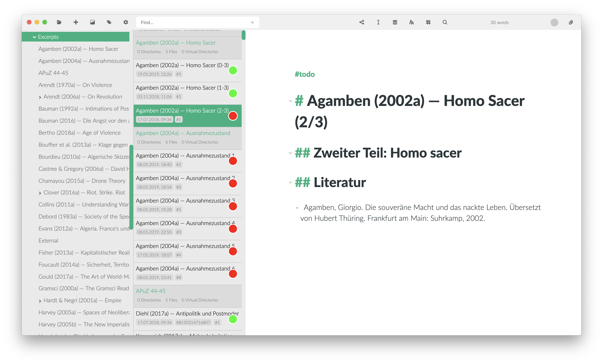The width and height of the screenshot is (603, 364).
Task: Open file Agamben (2004a) — Ausnahmezustand 6
Action: 187,274
